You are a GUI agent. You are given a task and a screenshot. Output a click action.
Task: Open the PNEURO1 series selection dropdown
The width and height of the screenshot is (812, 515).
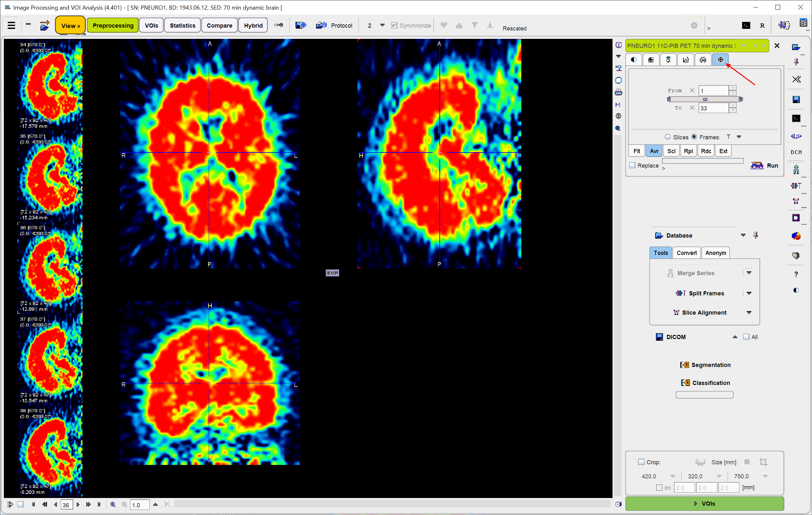pos(744,46)
